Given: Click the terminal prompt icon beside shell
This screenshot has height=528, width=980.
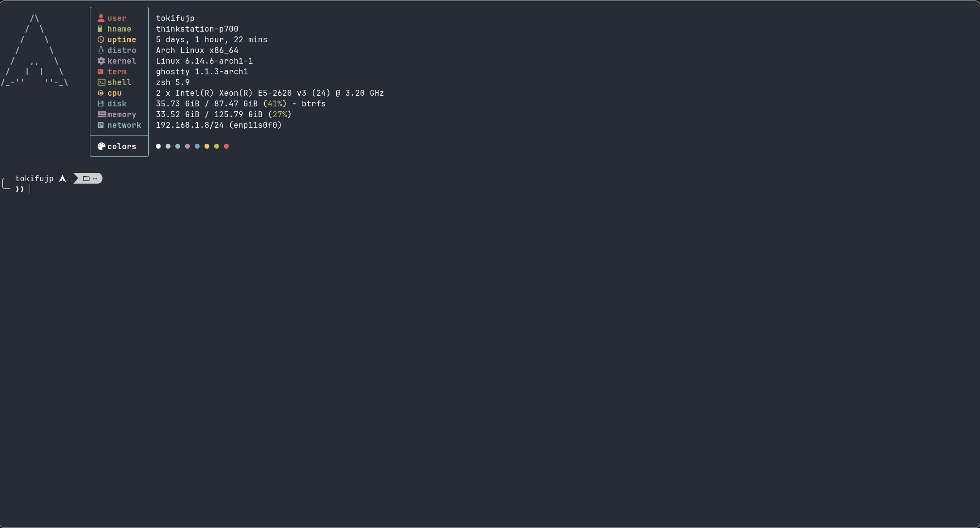Looking at the screenshot, I should coord(101,83).
